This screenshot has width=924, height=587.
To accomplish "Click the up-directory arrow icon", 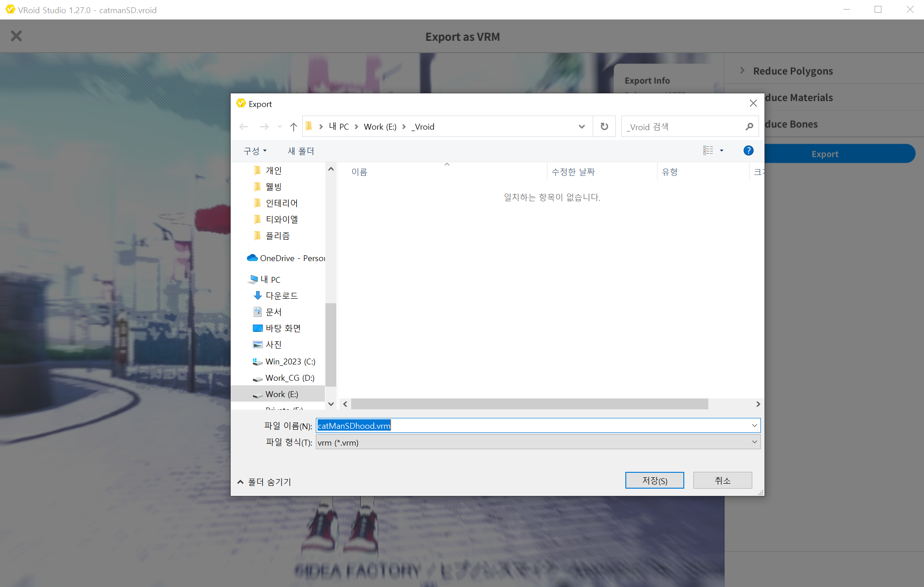I will 293,127.
